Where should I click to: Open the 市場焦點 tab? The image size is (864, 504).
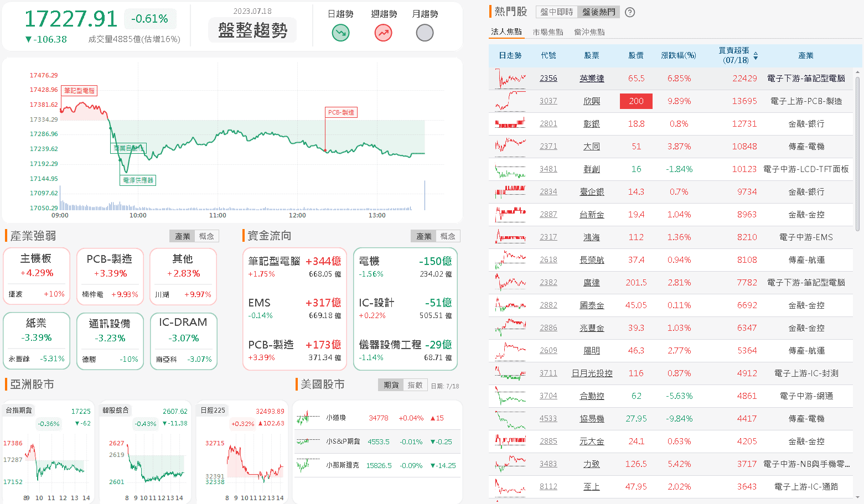[548, 32]
